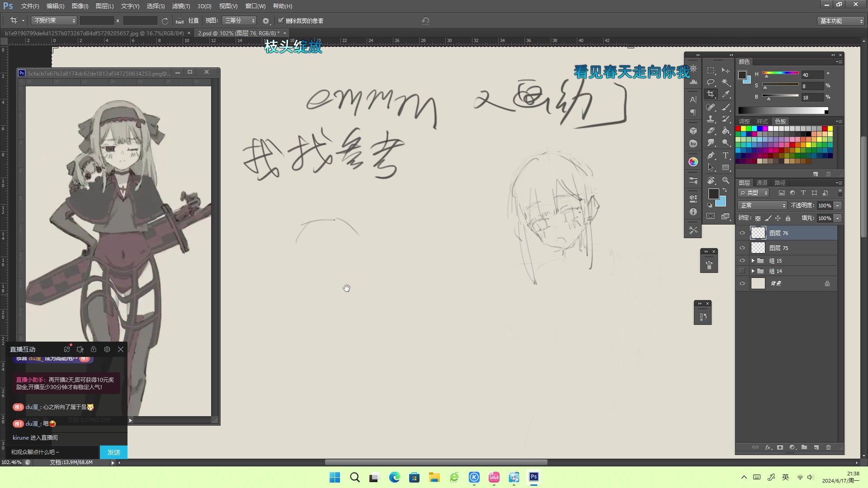Show group 组 14 visibility box

742,271
